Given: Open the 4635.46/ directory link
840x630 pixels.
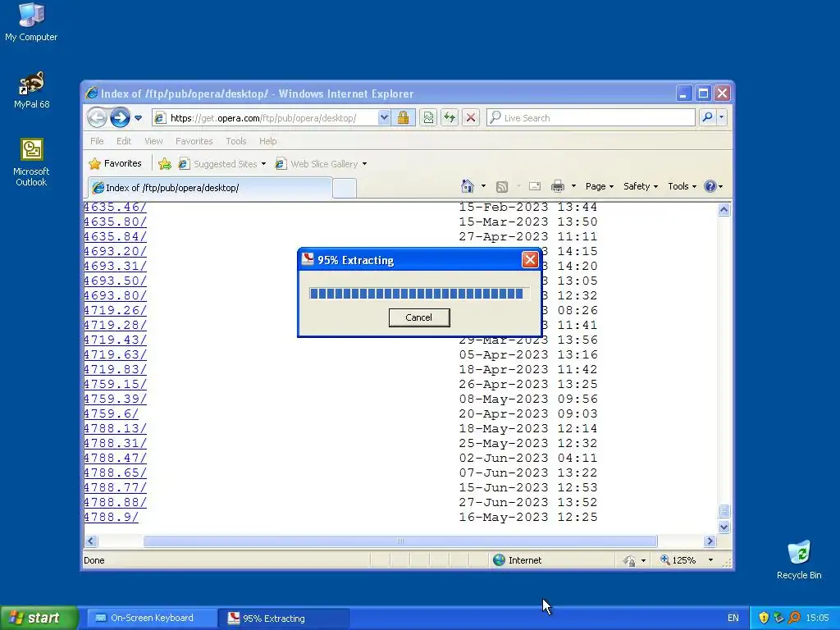Looking at the screenshot, I should click(115, 207).
